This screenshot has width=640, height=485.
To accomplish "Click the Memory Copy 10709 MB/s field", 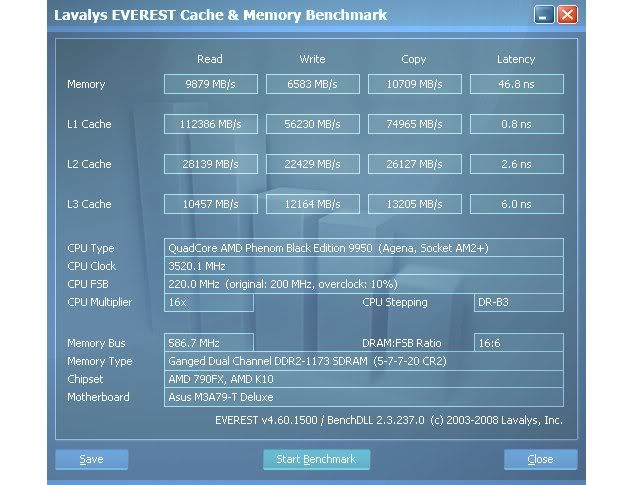I will [415, 85].
